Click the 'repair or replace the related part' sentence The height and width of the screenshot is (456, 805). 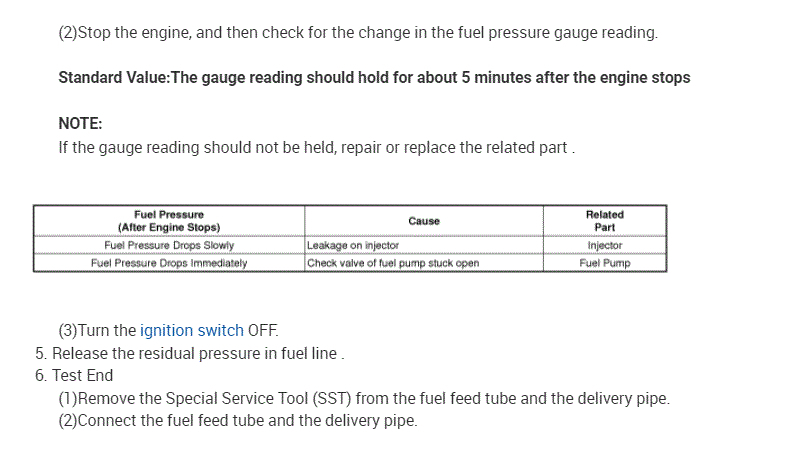click(316, 148)
